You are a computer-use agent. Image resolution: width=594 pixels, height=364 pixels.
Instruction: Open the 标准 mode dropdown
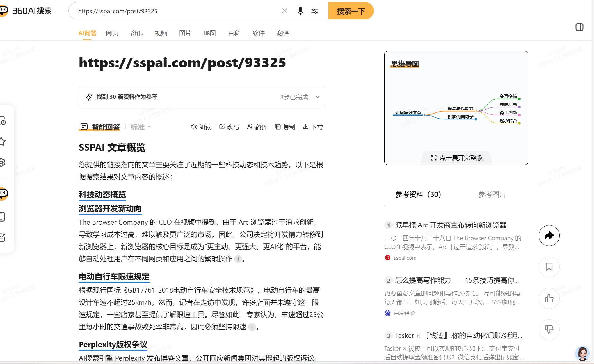(141, 127)
